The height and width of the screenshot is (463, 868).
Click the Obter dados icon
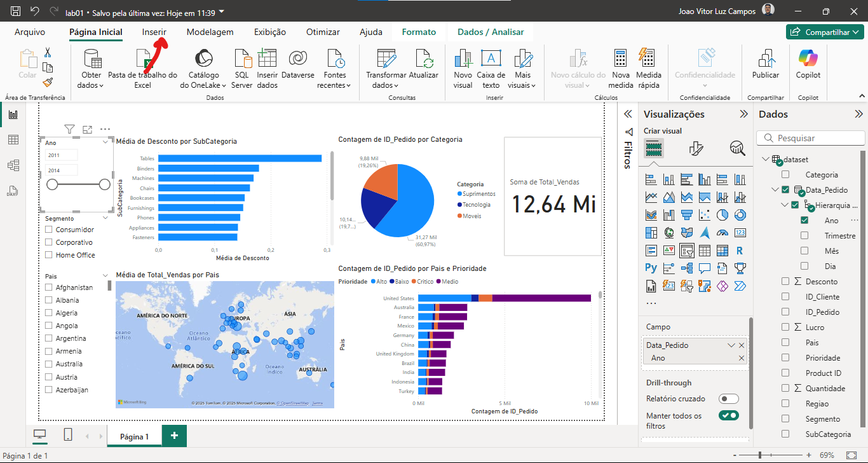pos(93,59)
